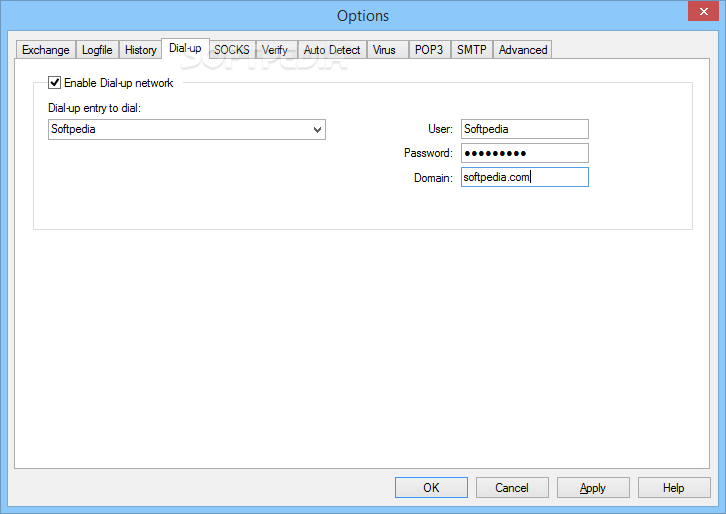Click the Domain text field
The image size is (726, 514).
tap(525, 177)
